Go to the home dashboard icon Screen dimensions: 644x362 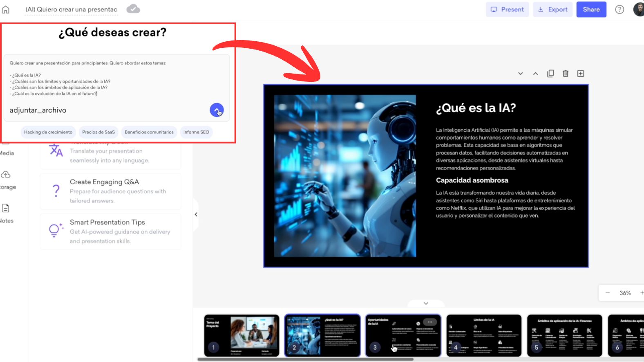[x=6, y=9]
